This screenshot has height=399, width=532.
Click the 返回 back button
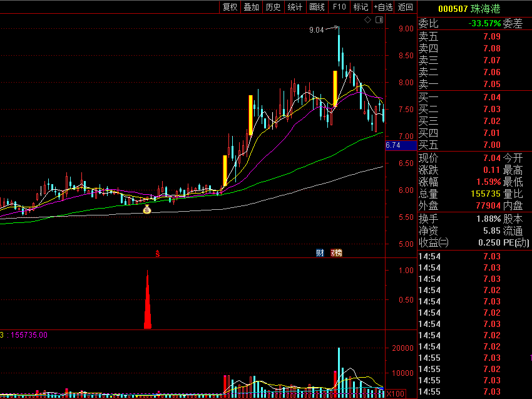point(406,7)
